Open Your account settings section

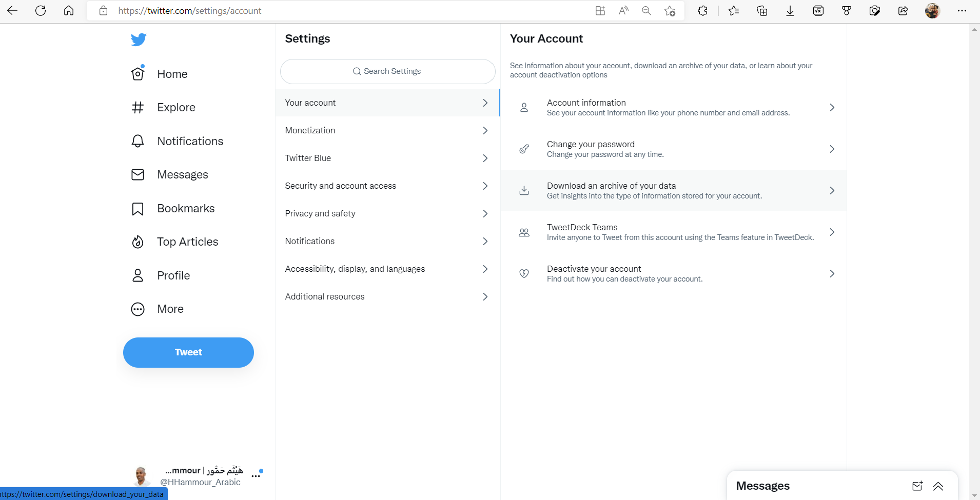(387, 103)
